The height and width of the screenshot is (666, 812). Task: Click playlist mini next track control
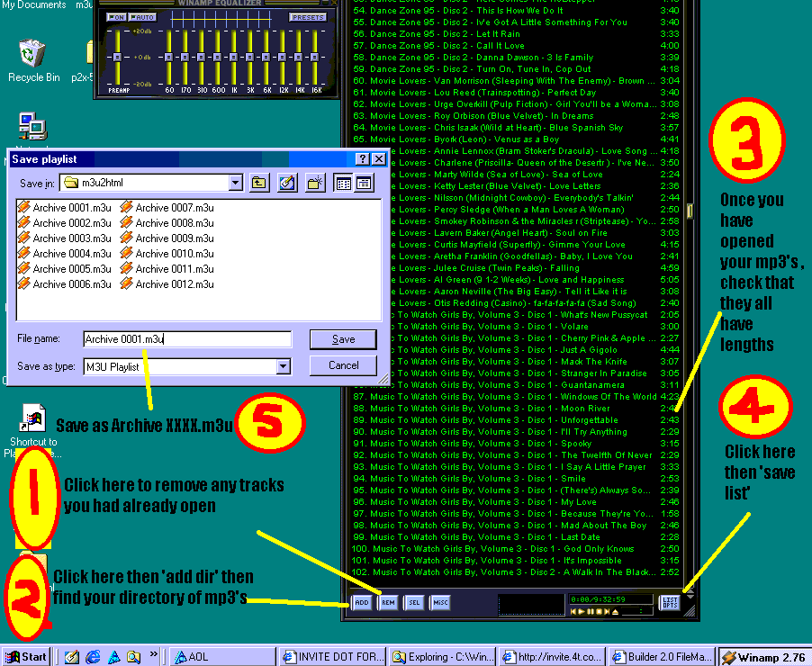pos(607,612)
